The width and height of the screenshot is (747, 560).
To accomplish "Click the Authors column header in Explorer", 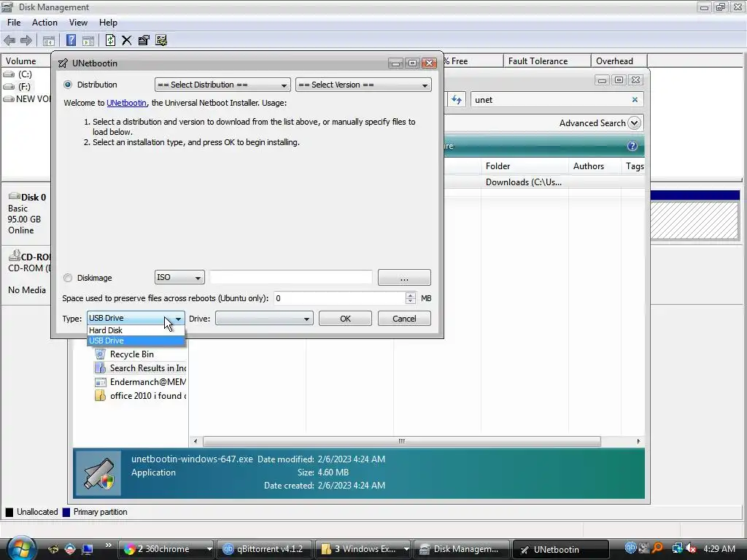I will [595, 166].
